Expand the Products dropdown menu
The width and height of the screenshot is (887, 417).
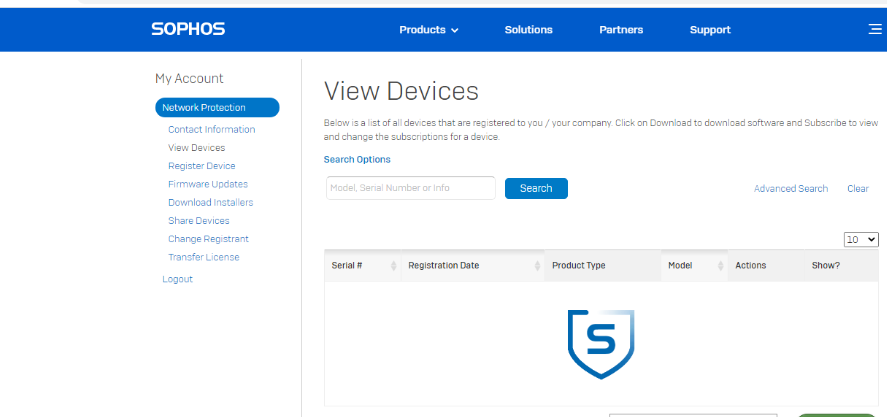[x=429, y=30]
